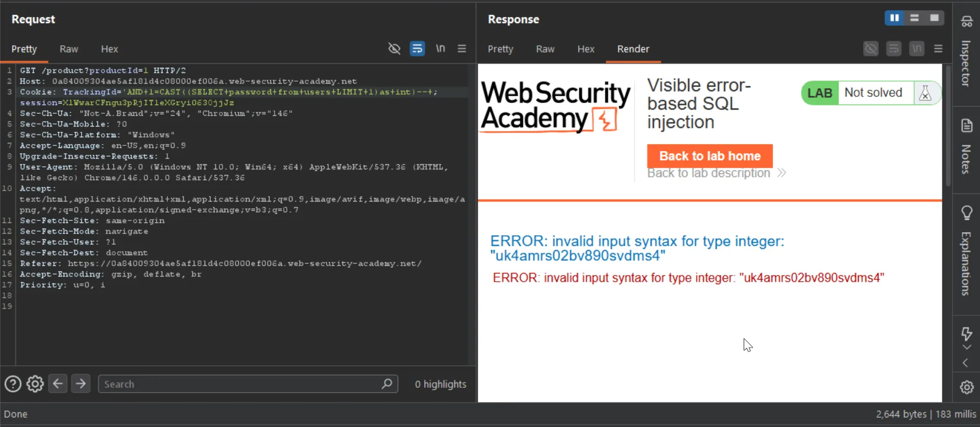Switch Request view to Pretty tab
This screenshot has width=980, height=427.
click(x=24, y=49)
